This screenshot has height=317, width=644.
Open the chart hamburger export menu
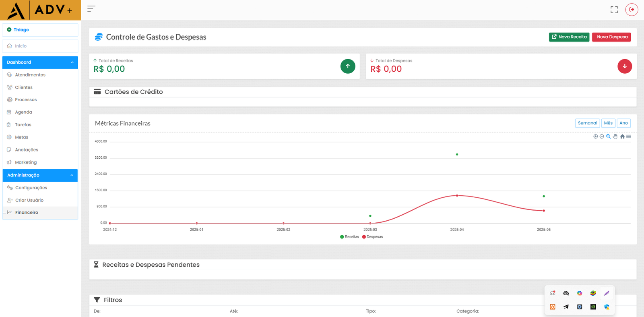tap(629, 137)
